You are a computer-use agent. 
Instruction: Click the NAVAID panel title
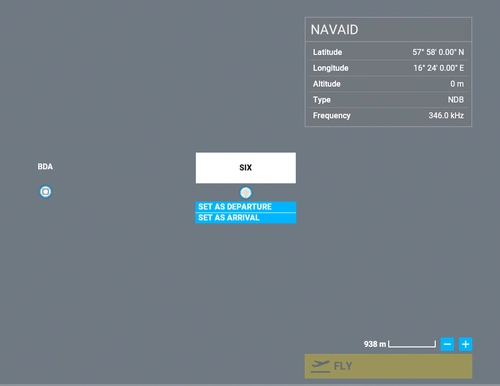tap(334, 30)
